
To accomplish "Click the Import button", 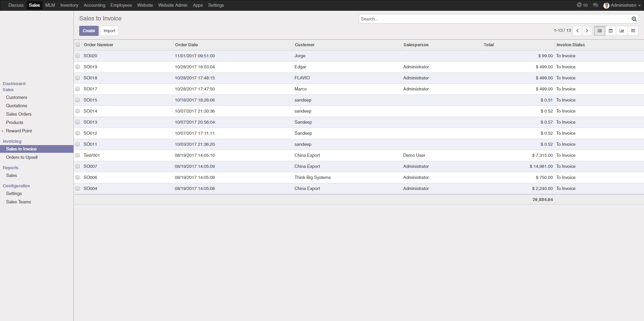I will [109, 30].
